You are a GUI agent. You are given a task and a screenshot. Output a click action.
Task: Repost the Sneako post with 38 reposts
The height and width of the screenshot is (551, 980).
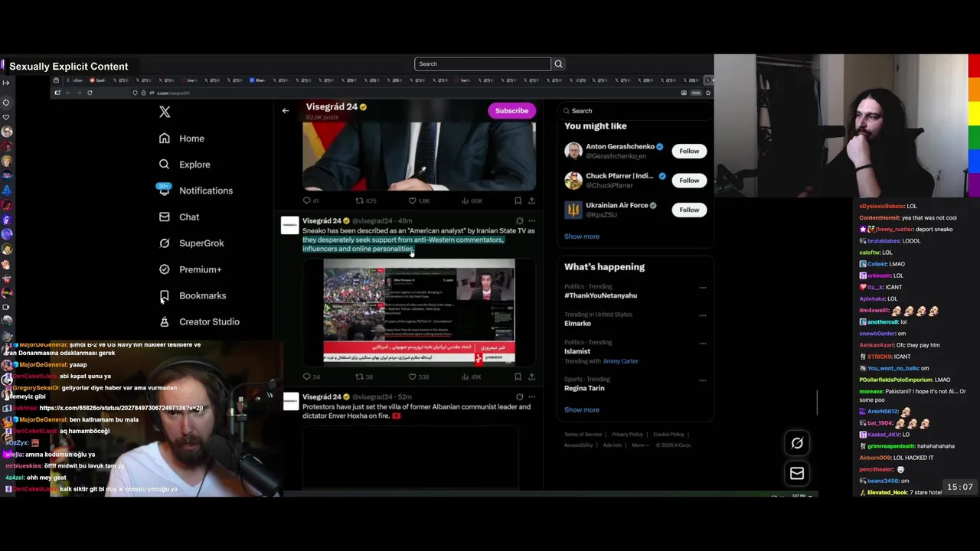364,377
